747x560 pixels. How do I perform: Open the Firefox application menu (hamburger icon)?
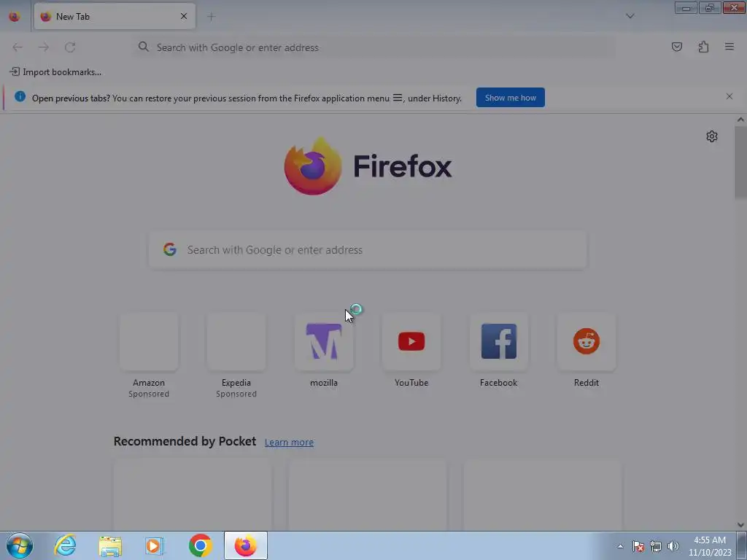pos(729,47)
